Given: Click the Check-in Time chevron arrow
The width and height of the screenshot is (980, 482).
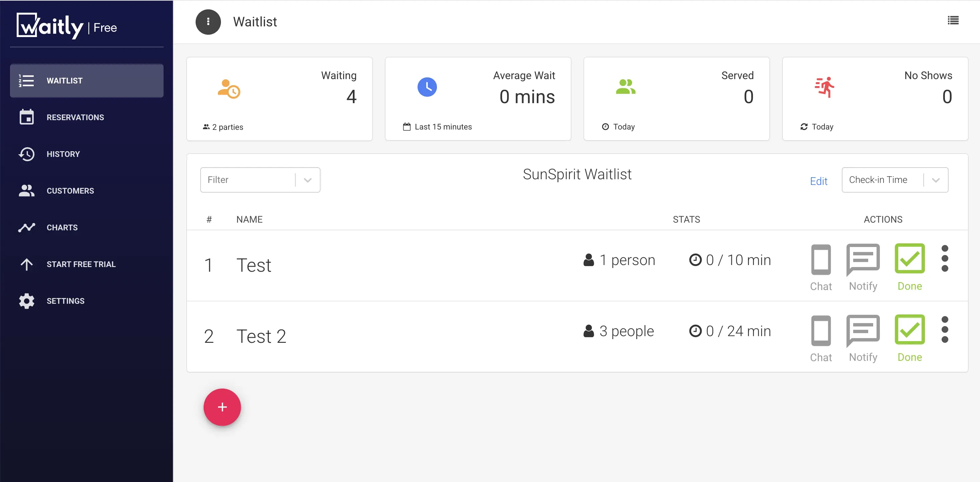Looking at the screenshot, I should pos(936,180).
